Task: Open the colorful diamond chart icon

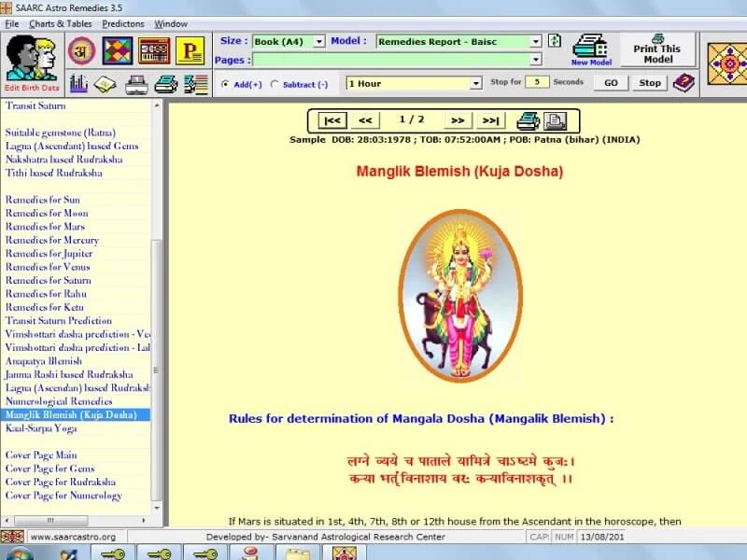Action: point(118,50)
